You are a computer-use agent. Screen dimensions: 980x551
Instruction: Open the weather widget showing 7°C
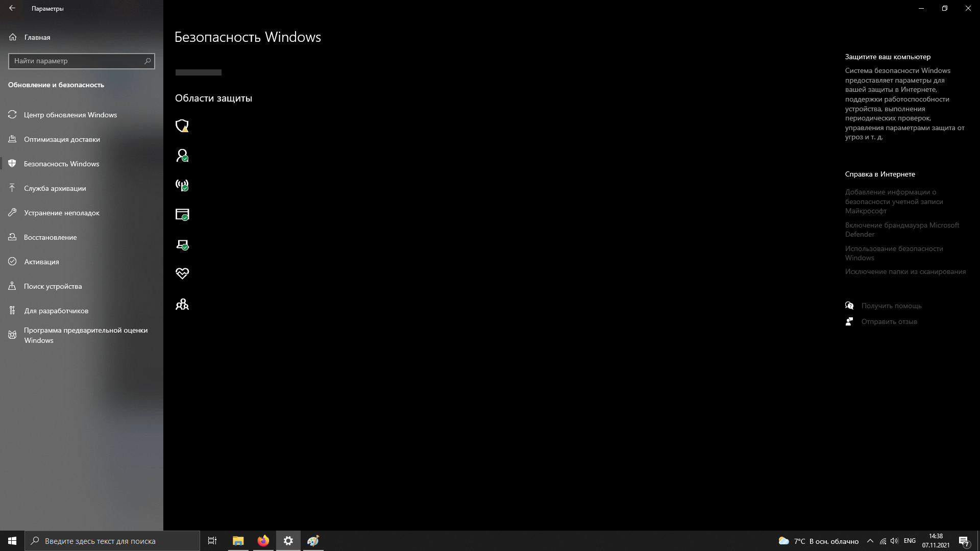click(818, 541)
